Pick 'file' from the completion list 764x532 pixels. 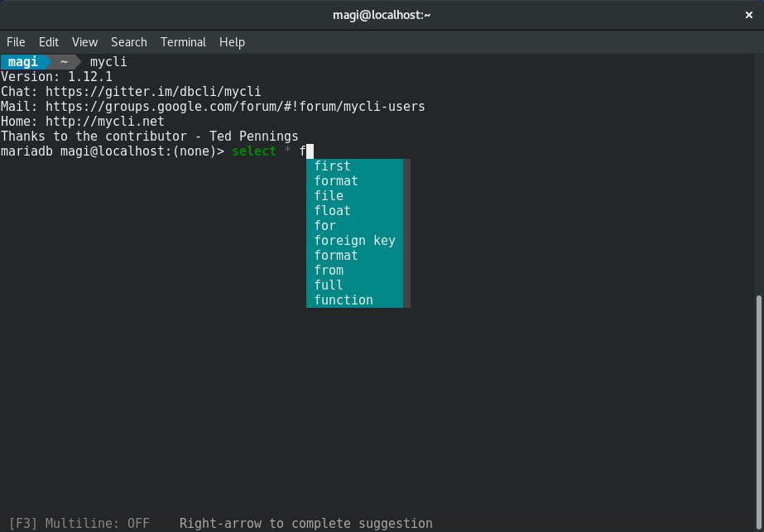point(355,196)
